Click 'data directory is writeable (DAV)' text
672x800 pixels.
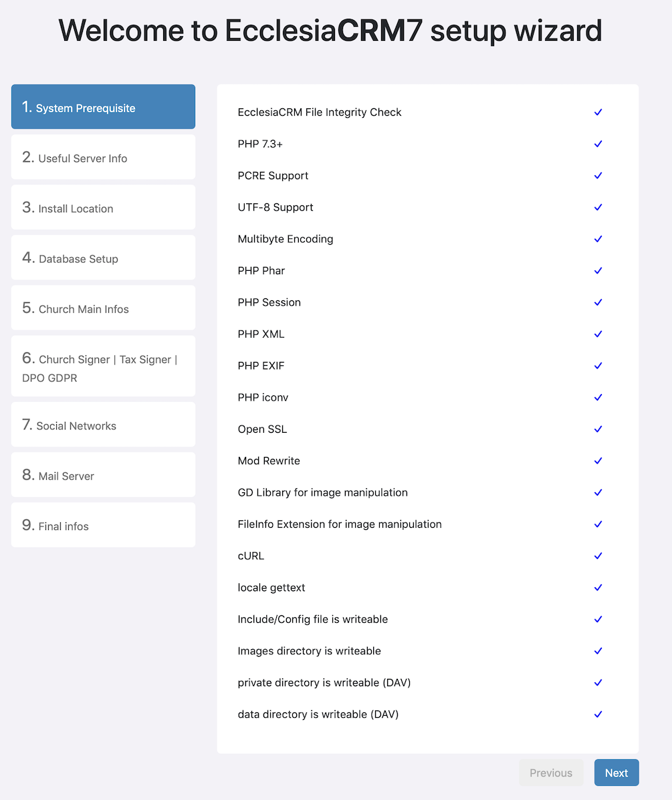[318, 714]
